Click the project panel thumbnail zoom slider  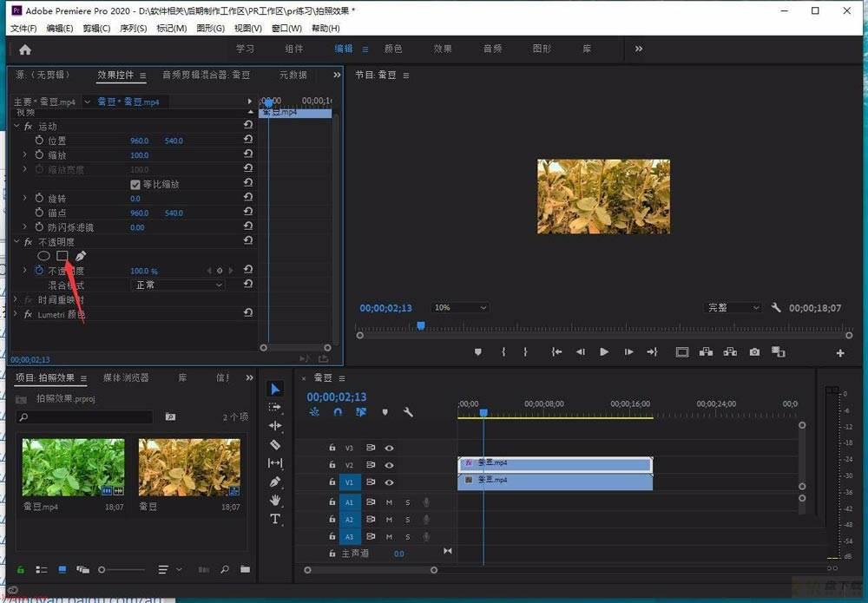122,569
